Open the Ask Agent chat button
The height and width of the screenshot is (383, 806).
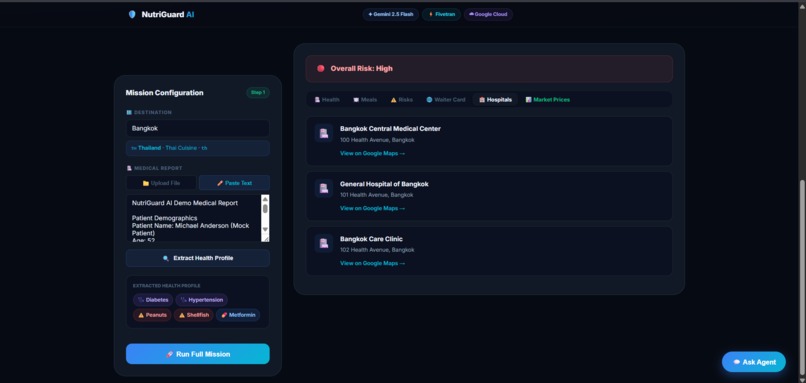tap(754, 362)
